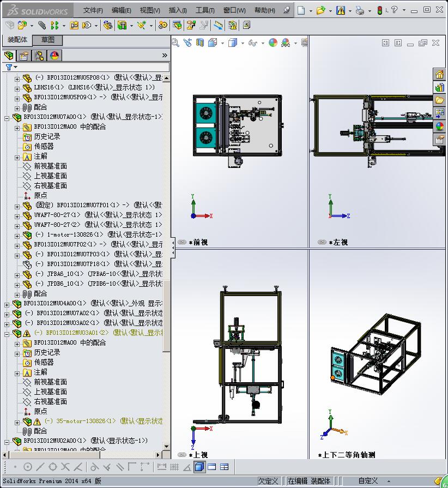Click the Edit Appearance color sphere icon
This screenshot has height=488, width=448.
tap(273, 43)
